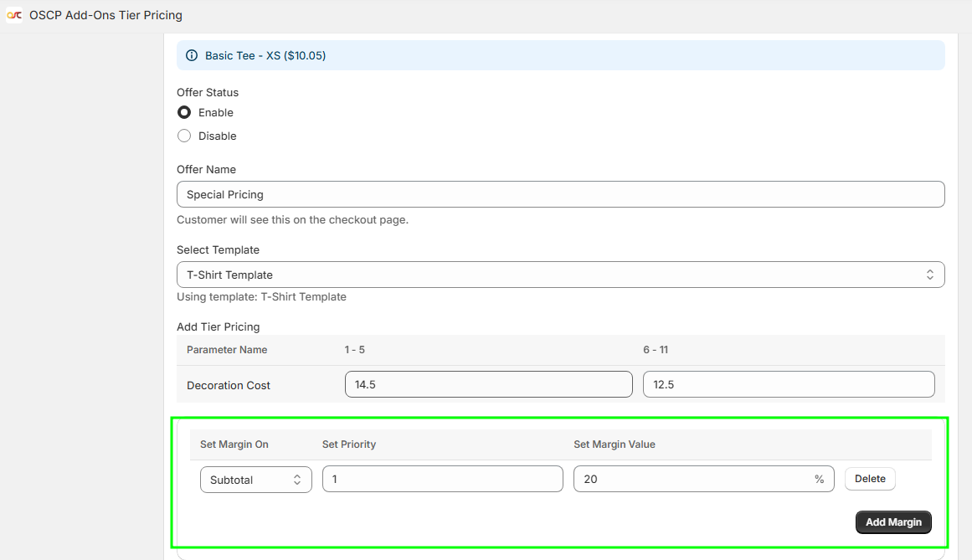Focus the Offer Name field with Special Pricing
The width and height of the screenshot is (972, 560).
click(559, 194)
